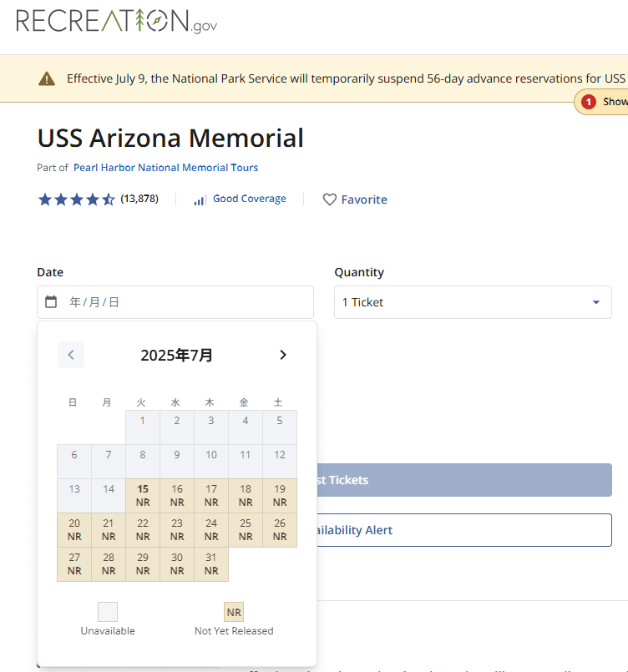The height and width of the screenshot is (672, 628).
Task: Click the warning triangle alert icon
Action: tap(47, 78)
